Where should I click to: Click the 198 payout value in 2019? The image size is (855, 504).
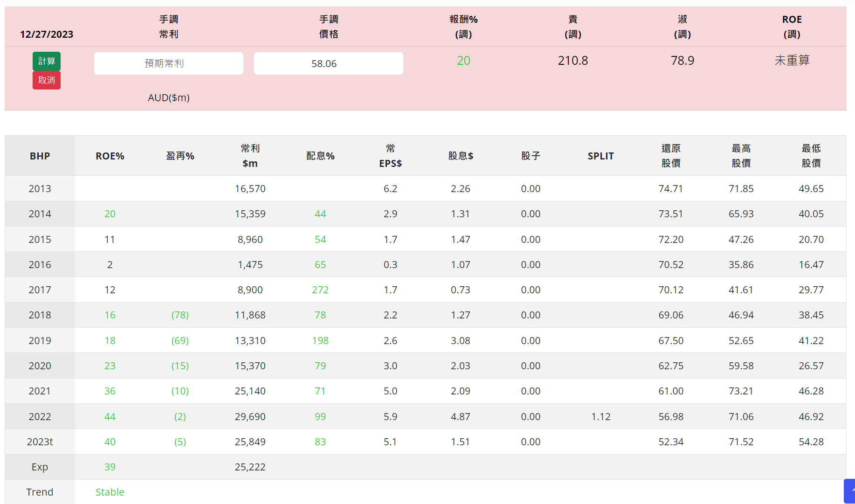[x=320, y=341]
